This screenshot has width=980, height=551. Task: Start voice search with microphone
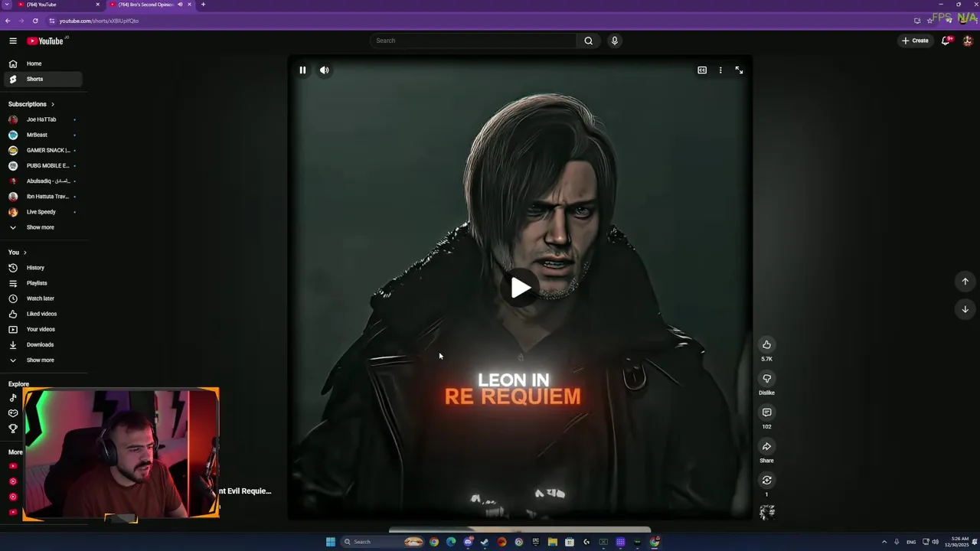[x=614, y=41]
